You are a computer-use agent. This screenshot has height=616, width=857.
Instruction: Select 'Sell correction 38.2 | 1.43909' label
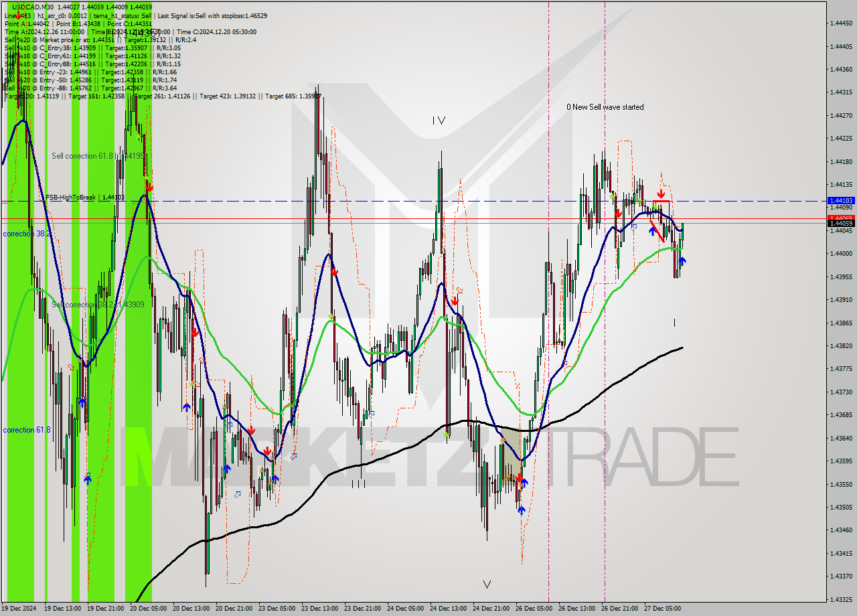98,305
